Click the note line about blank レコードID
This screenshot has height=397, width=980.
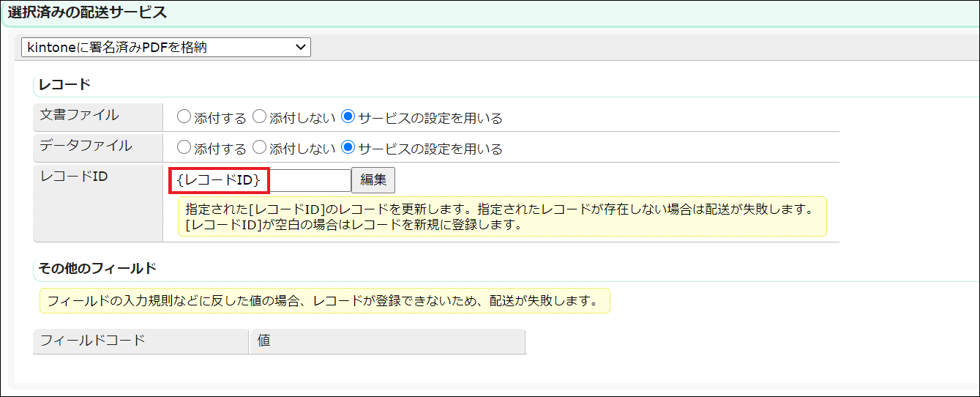(x=354, y=225)
